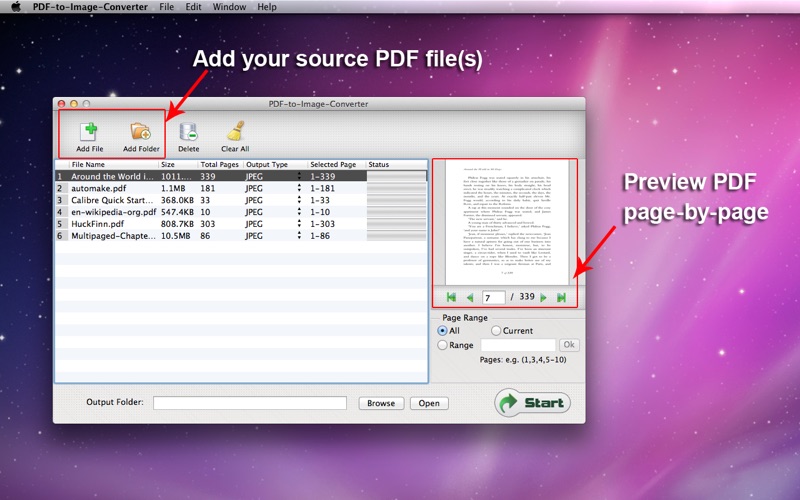Click the Add File icon
This screenshot has height=500, width=800.
pos(89,132)
